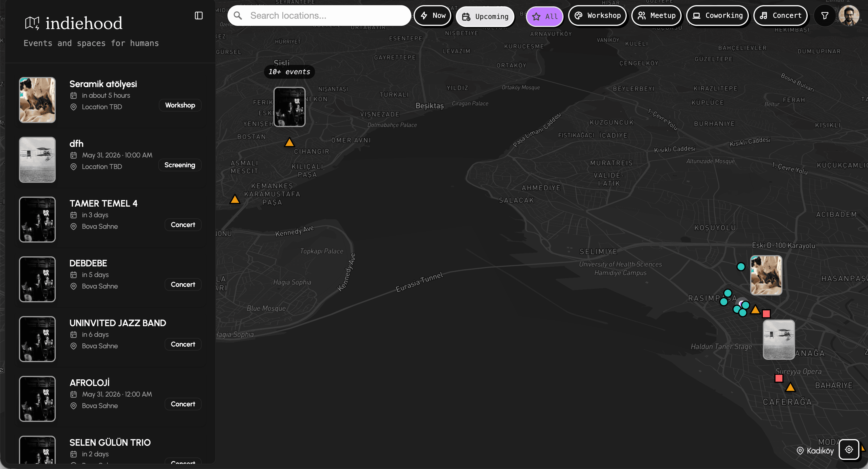868x469 pixels.
Task: Filter by Workshop category
Action: tap(597, 16)
